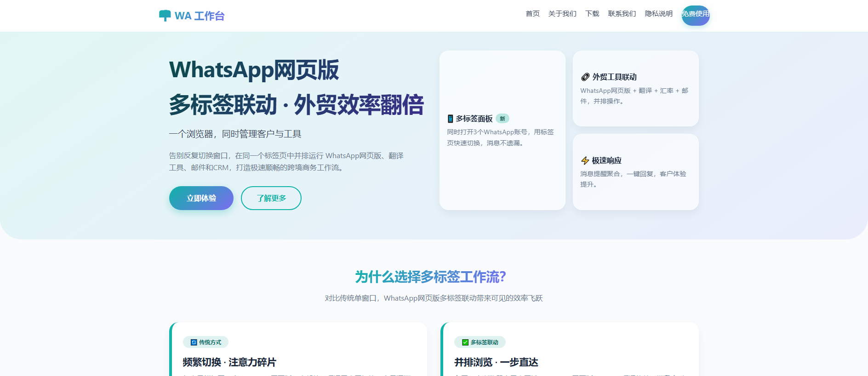868x376 pixels.
Task: Click the 多标签面板 card title
Action: coord(474,119)
